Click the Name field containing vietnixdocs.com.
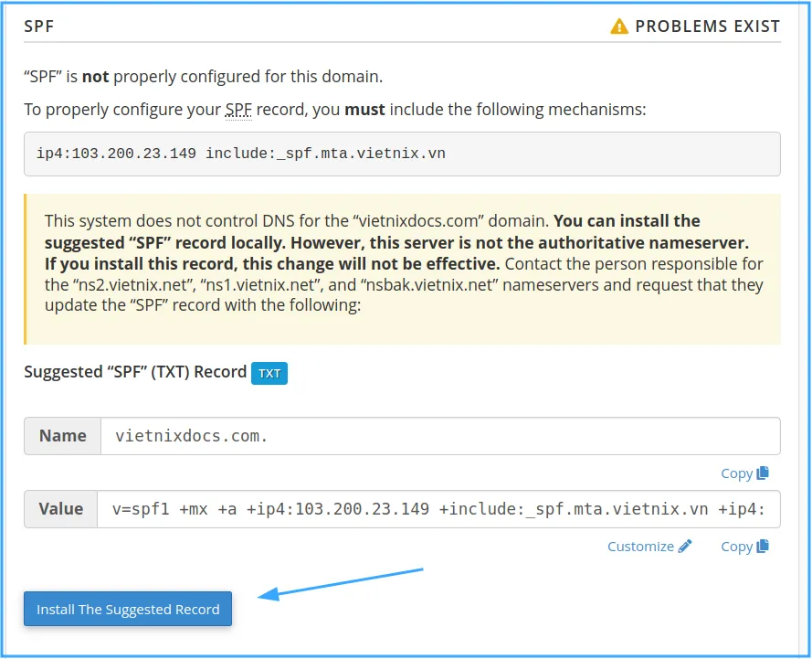 (439, 436)
